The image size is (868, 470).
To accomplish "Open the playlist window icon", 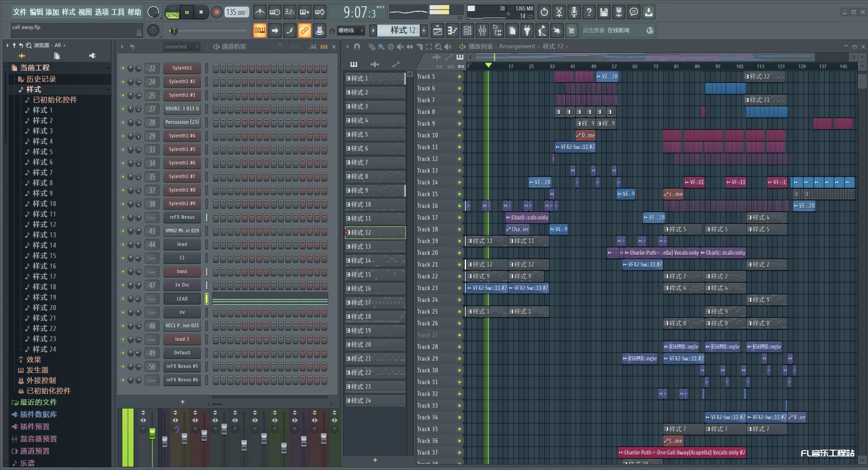I will (438, 31).
